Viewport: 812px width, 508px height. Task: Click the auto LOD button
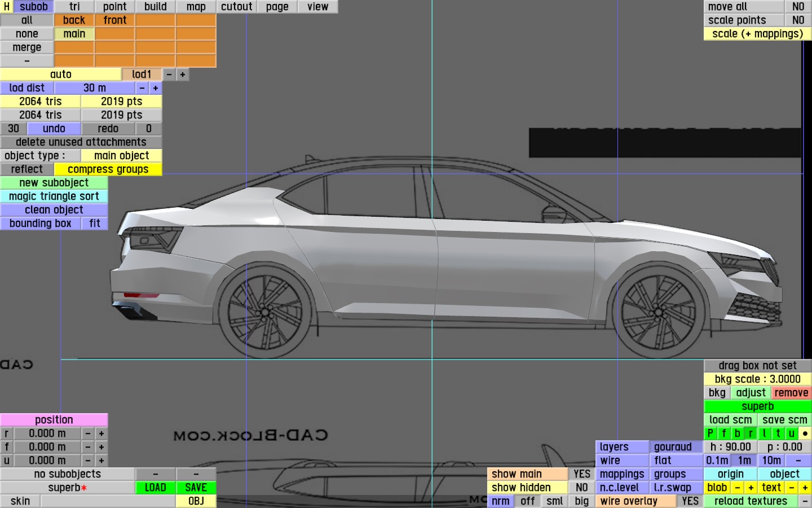61,75
